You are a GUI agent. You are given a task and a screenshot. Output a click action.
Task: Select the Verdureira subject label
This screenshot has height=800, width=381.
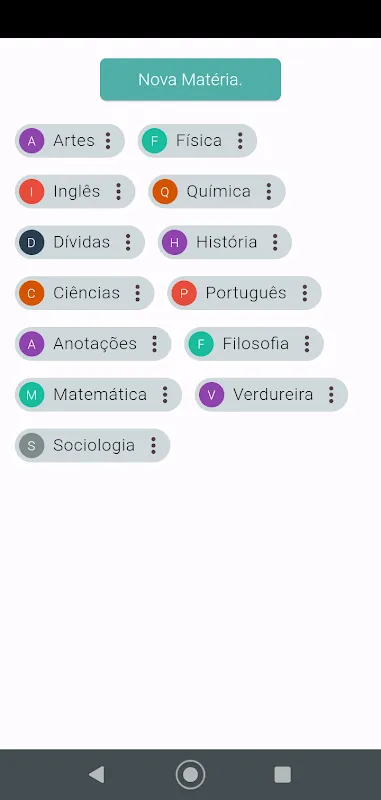pyautogui.click(x=273, y=394)
